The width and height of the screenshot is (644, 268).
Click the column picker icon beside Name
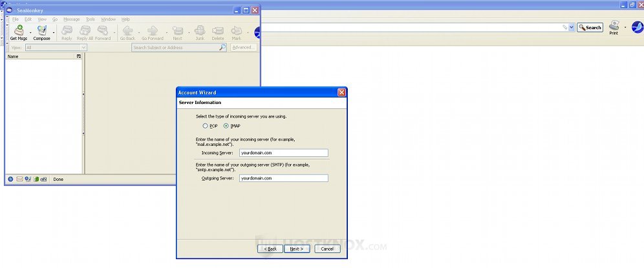point(79,56)
